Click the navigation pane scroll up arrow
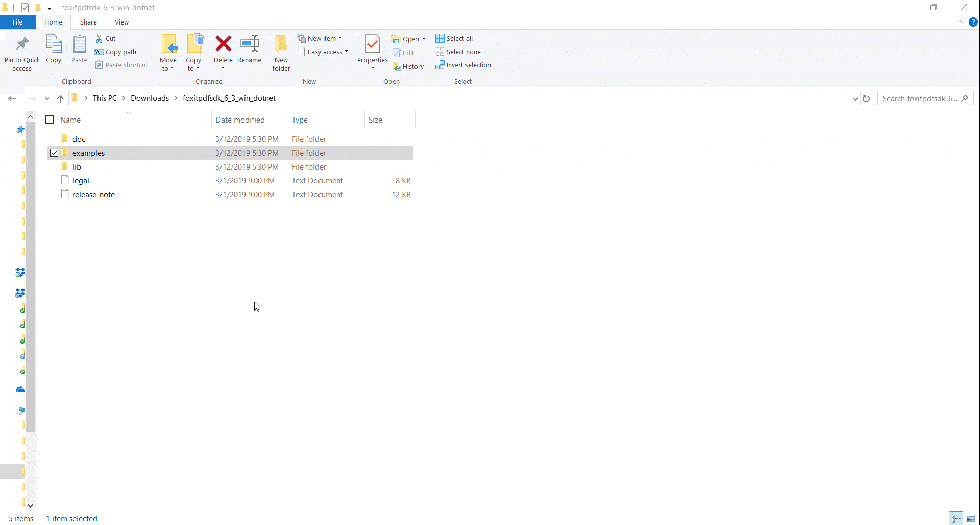This screenshot has height=525, width=980. click(30, 117)
